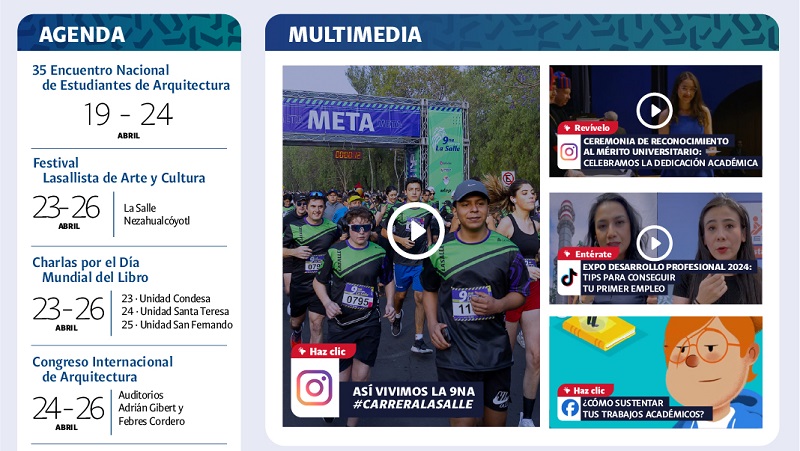Click the Facebook icon on the illustrated card
This screenshot has height=451, width=800.
pos(569,408)
